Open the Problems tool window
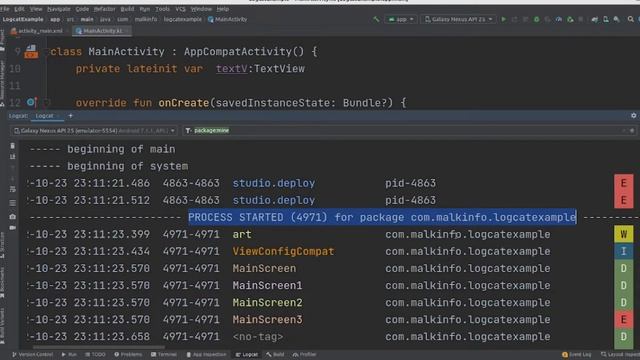 (x=128, y=354)
